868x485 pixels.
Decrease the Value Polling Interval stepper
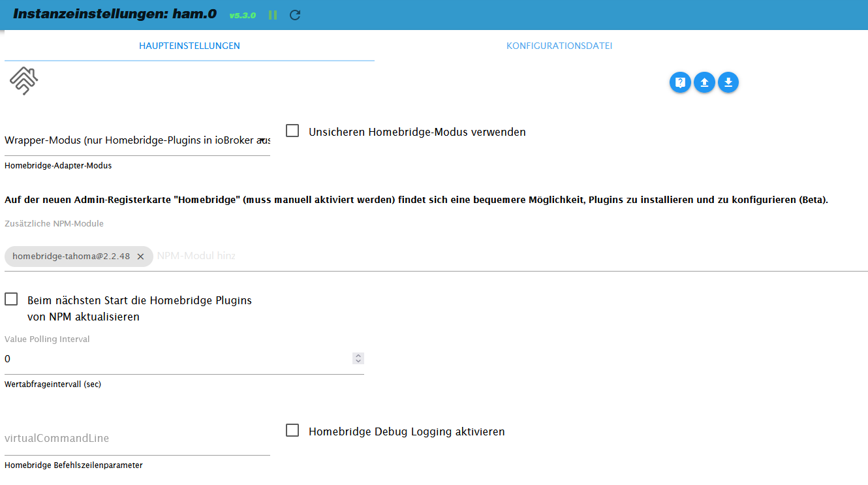pyautogui.click(x=358, y=361)
